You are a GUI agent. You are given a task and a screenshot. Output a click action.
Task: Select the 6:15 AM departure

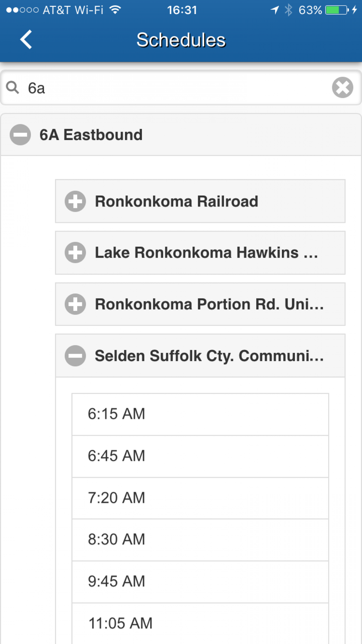[200, 414]
